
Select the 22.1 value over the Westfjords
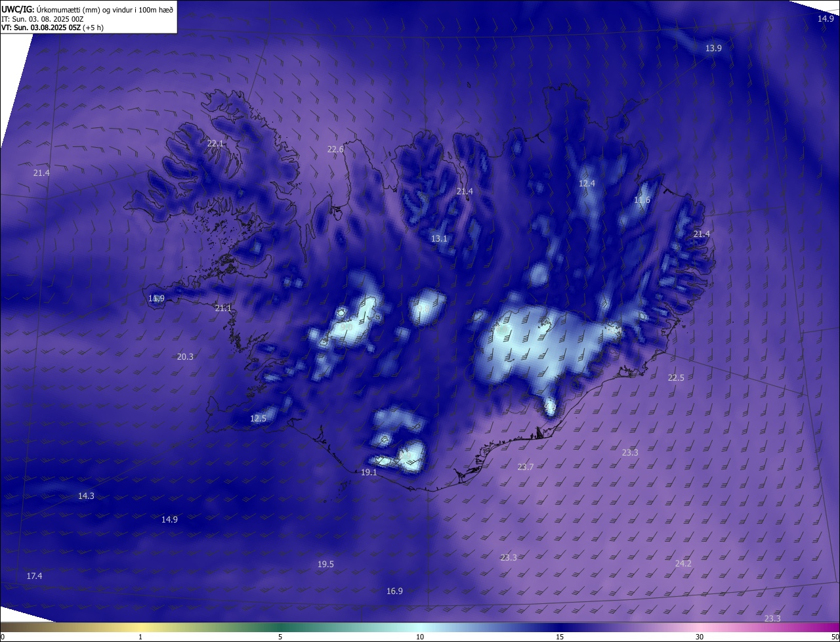pyautogui.click(x=215, y=143)
